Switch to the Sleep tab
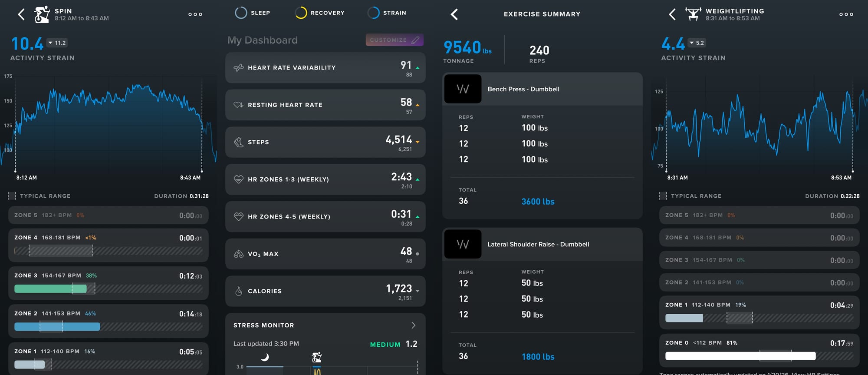The image size is (868, 375). coord(252,13)
